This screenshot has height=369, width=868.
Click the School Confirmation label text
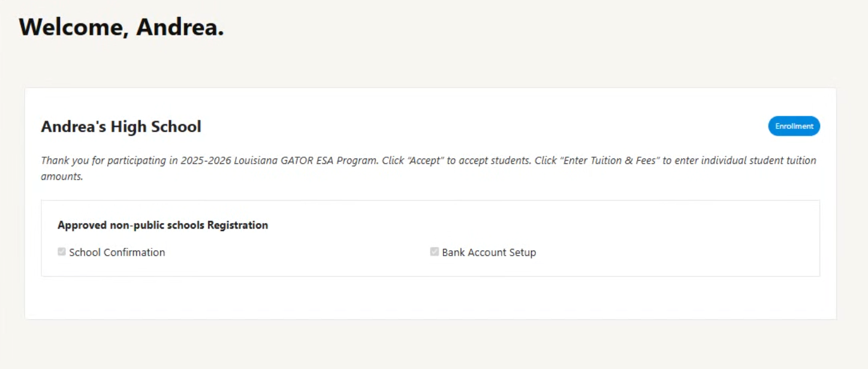point(117,253)
